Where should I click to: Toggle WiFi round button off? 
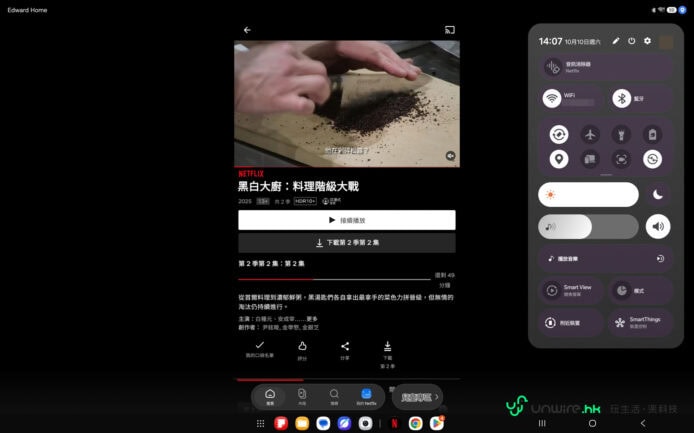[x=552, y=98]
